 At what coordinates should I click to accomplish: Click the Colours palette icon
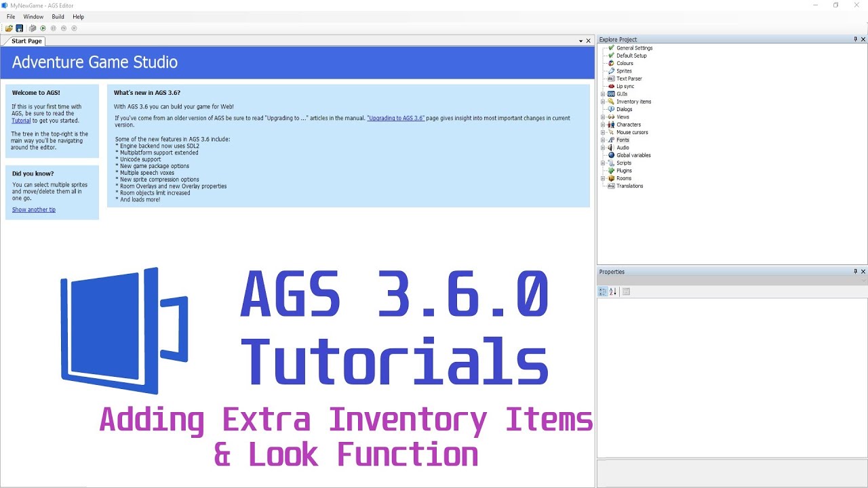pos(611,63)
